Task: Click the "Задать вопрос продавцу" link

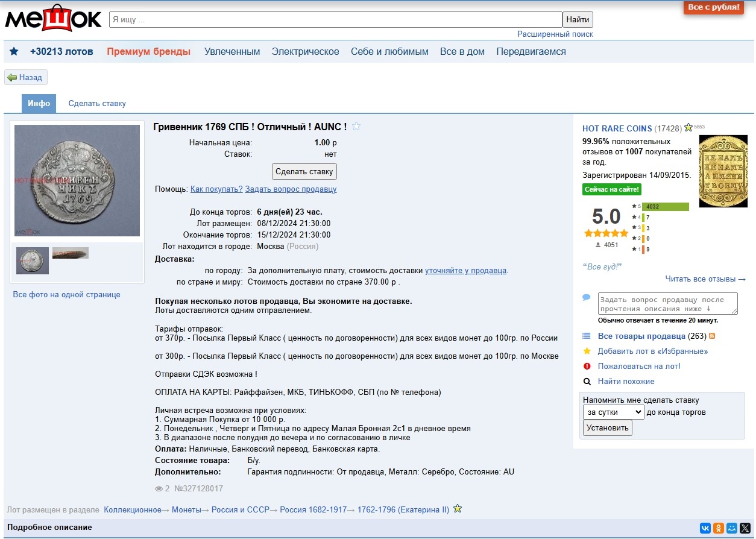Action: coord(291,189)
